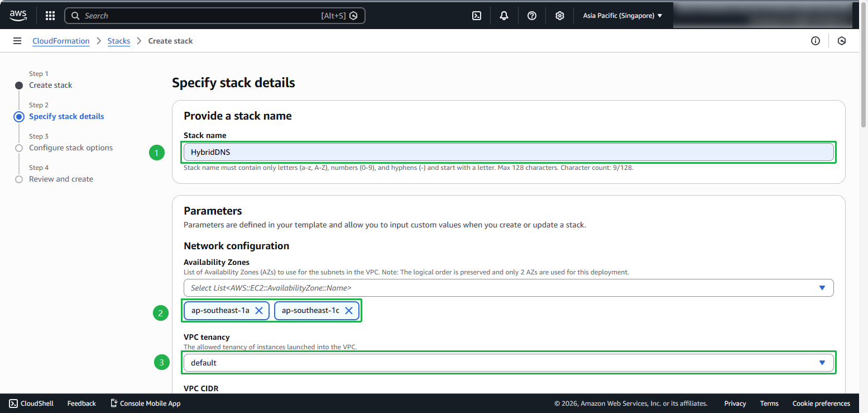868x413 pixels.
Task: Select the Step 4 Review and create indicator
Action: tap(61, 178)
